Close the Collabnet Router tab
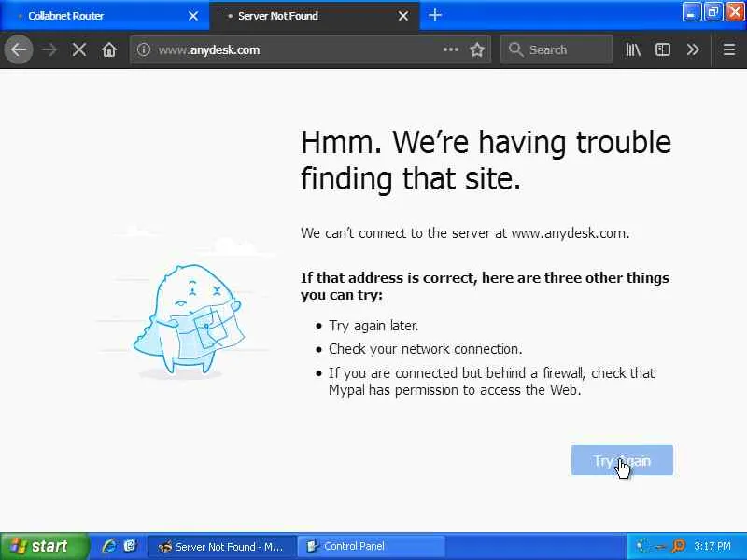Viewport: 747px width, 560px height. point(193,16)
